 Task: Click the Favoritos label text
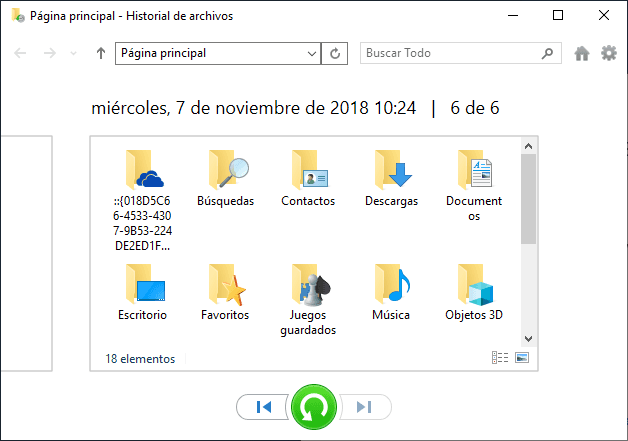(225, 315)
